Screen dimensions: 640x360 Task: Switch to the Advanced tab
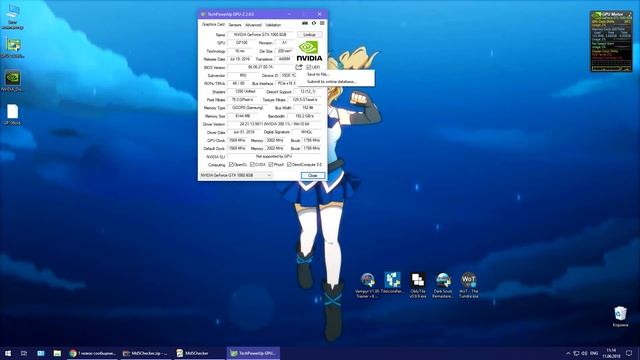pyautogui.click(x=253, y=25)
